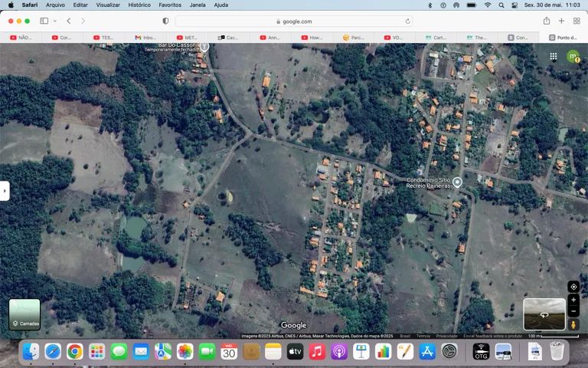Screen dimensions: 588x368
Task: Open the Wi-Fi status menu
Action: point(488,5)
